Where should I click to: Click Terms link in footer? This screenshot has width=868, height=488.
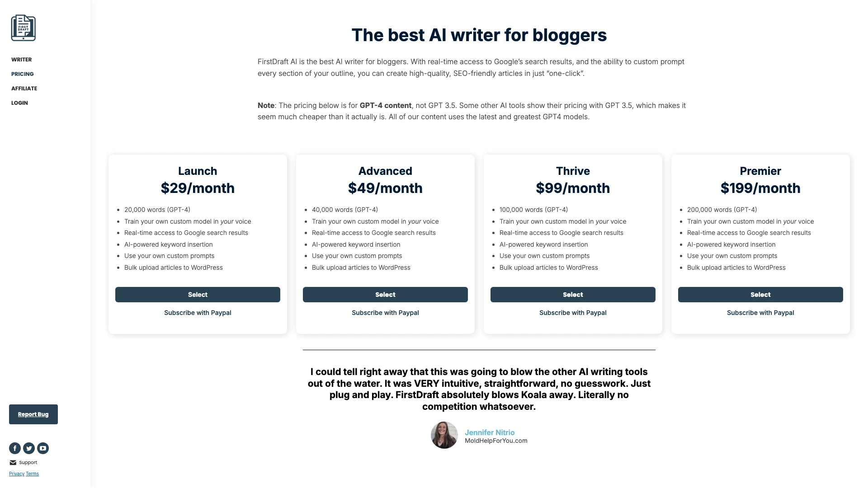pyautogui.click(x=32, y=474)
